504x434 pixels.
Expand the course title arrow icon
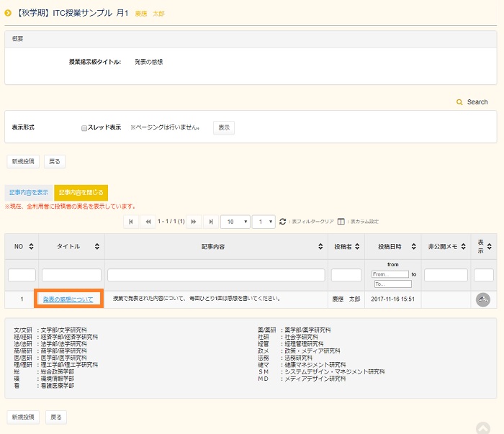click(x=8, y=13)
